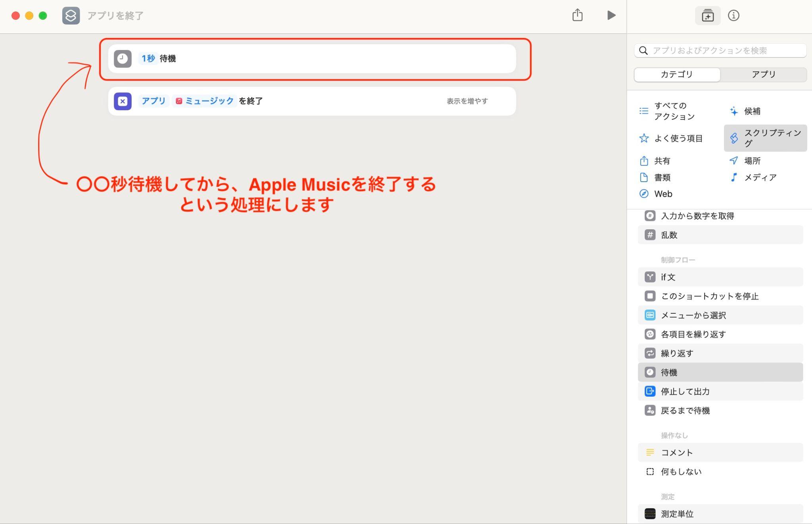The width and height of the screenshot is (812, 524).
Task: Add 測定単位 action from list
Action: click(x=720, y=514)
